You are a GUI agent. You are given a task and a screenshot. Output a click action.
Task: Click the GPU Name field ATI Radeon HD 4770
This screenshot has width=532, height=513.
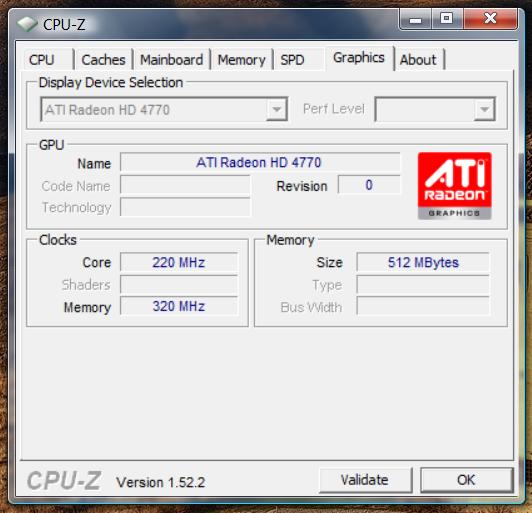pyautogui.click(x=260, y=163)
